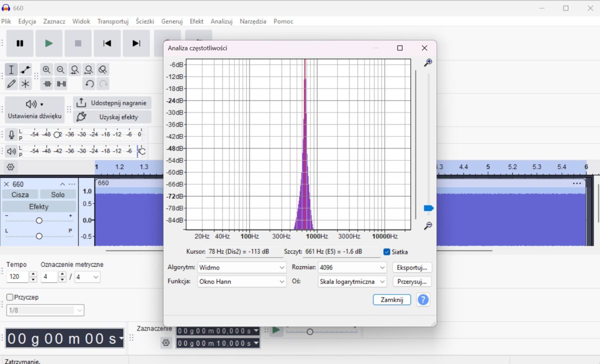Screen dimensions: 600x364
Task: Select the Selection (I-beam) tool
Action: click(11, 69)
